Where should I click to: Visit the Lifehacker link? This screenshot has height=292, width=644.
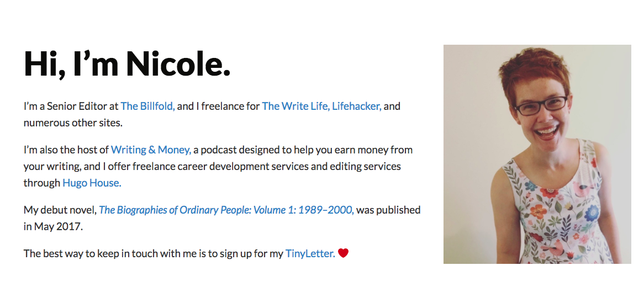[356, 106]
